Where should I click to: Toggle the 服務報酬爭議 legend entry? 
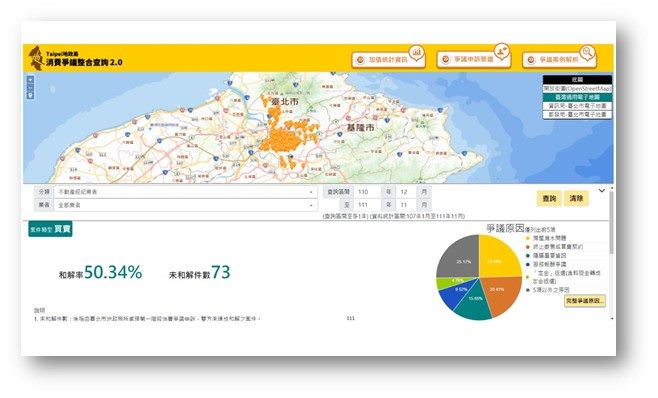(x=546, y=264)
